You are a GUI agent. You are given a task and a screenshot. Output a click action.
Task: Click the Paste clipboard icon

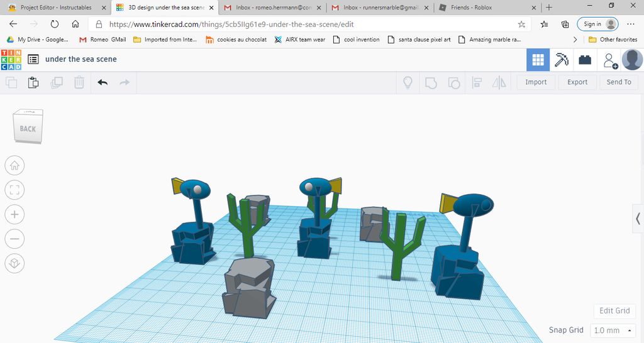[33, 82]
